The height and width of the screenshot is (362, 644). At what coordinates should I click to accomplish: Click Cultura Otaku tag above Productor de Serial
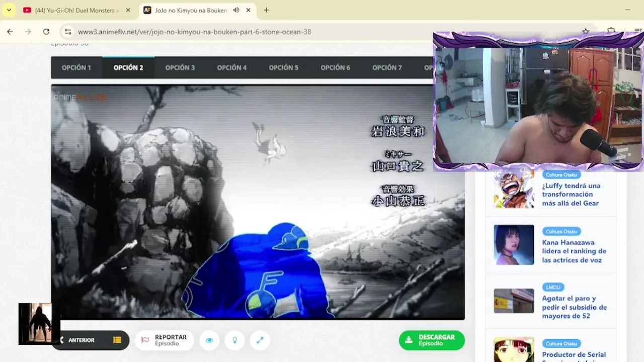(x=561, y=343)
